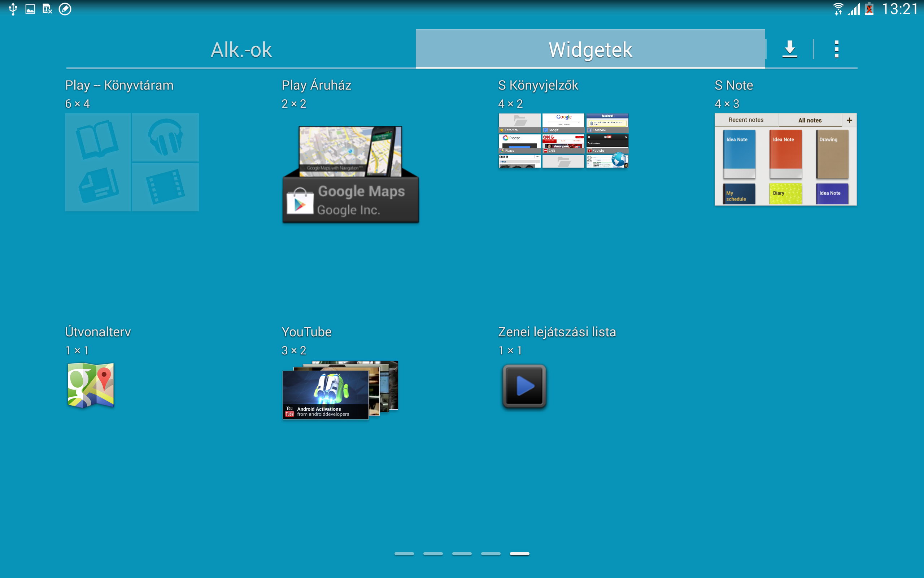Viewport: 924px width, 578px height.
Task: Tap the film strip icon in Play library widget
Action: tap(165, 187)
